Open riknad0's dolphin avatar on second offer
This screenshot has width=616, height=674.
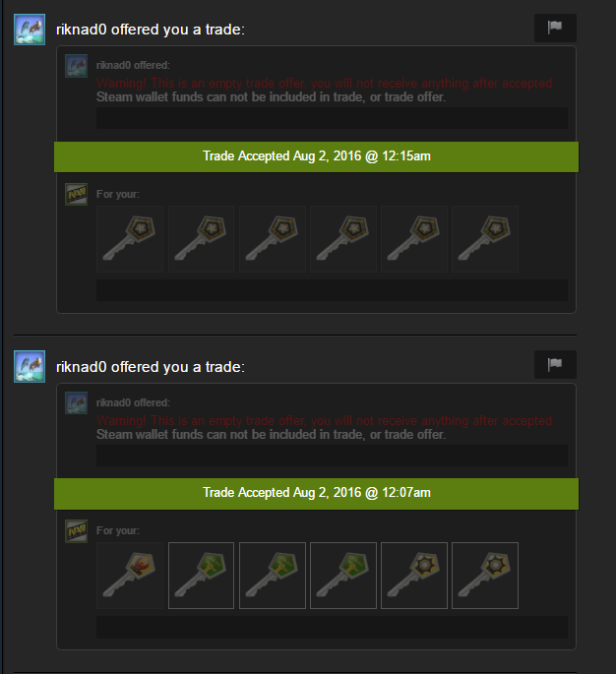pyautogui.click(x=30, y=366)
